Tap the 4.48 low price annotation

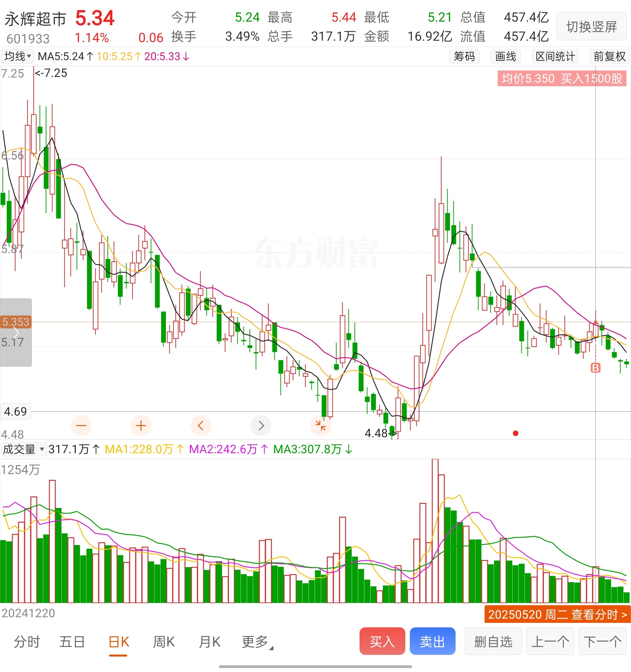pos(381,433)
